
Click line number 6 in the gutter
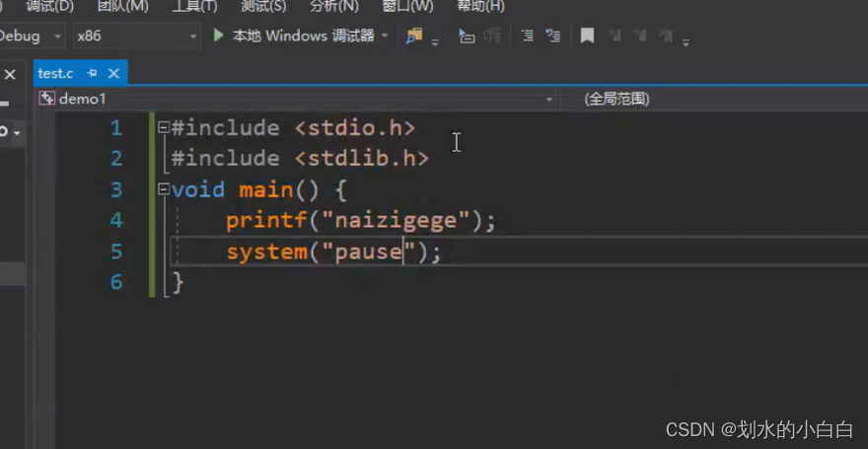point(115,282)
